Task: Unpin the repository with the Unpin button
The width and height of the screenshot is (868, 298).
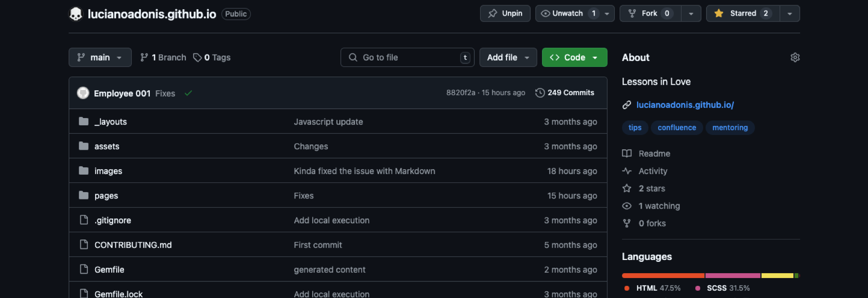Action: (505, 14)
